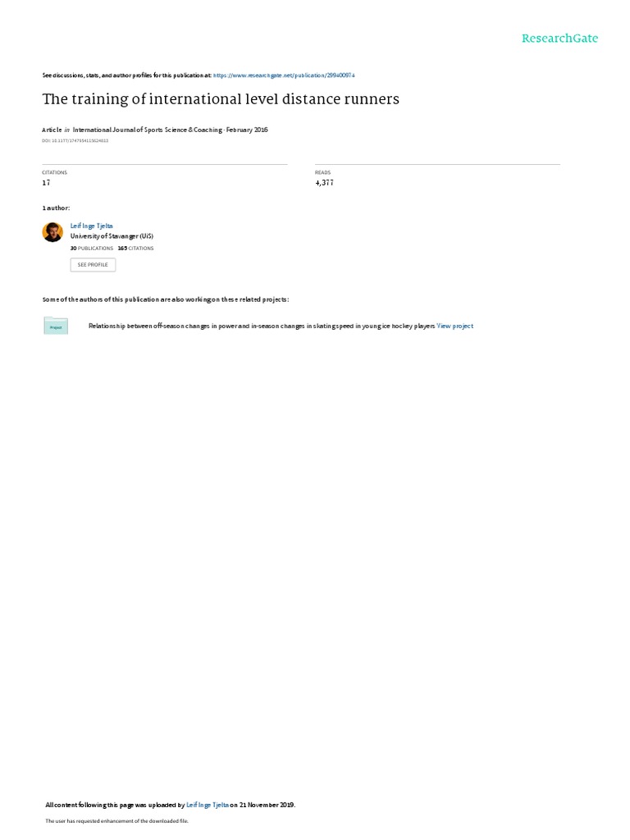
Task: Click the author's 165 Citations stat
Action: pyautogui.click(x=135, y=249)
